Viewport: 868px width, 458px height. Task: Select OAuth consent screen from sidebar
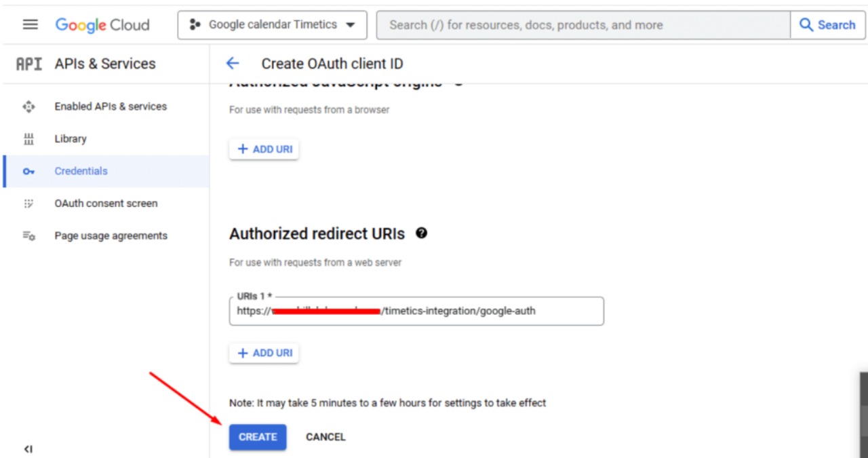(106, 203)
